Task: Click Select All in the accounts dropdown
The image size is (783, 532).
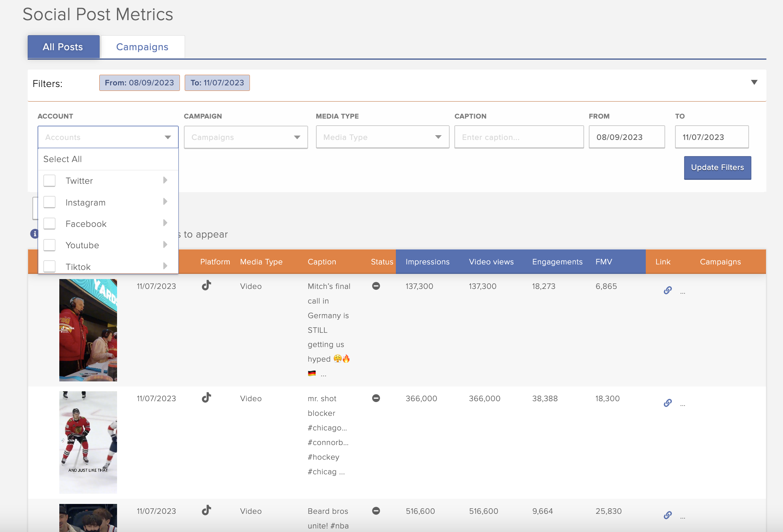Action: [62, 159]
